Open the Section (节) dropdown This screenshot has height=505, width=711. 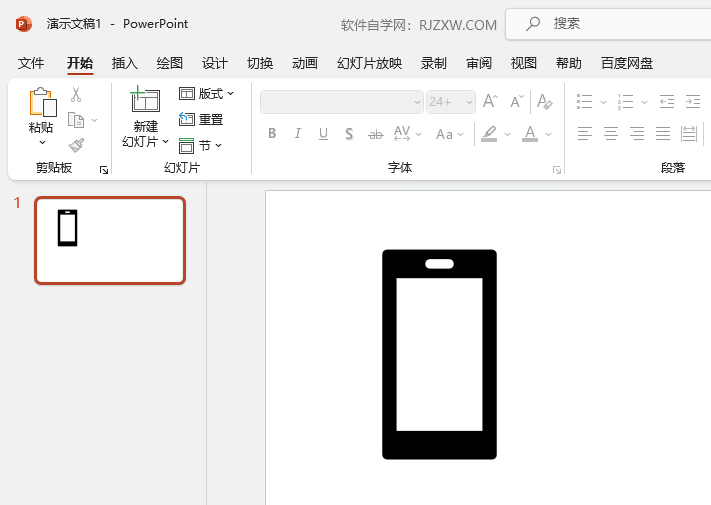(200, 146)
